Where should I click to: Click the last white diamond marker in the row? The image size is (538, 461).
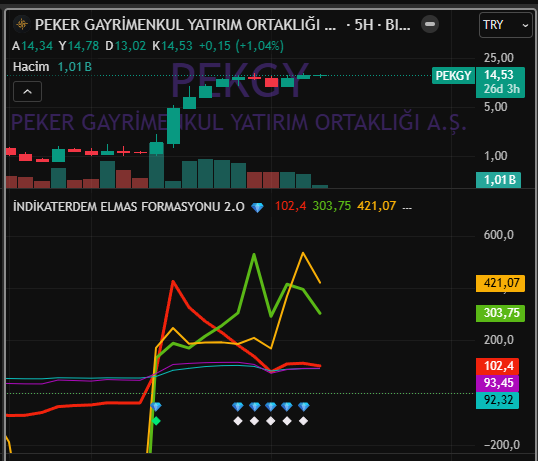click(303, 421)
